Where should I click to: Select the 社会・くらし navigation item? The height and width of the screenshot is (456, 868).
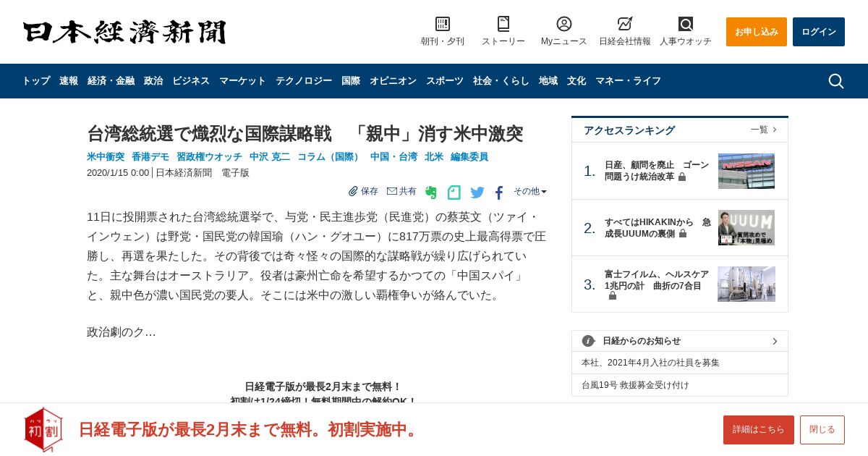tap(501, 81)
